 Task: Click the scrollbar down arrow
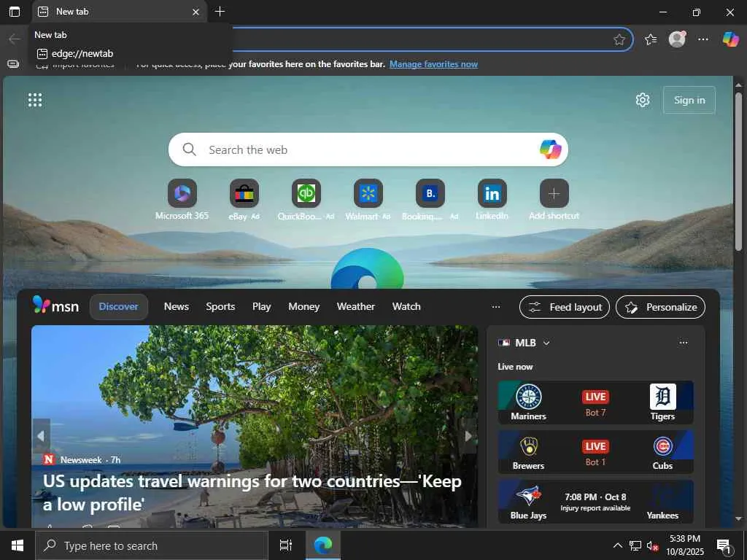click(x=738, y=519)
